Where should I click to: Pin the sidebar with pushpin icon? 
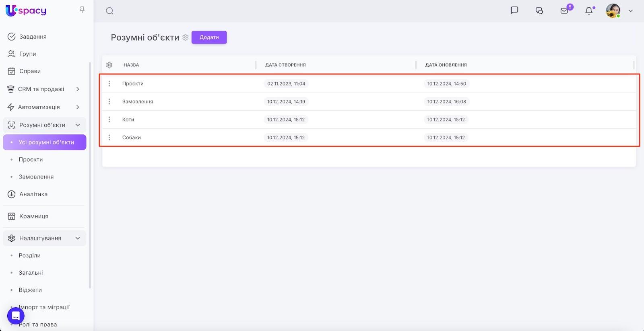82,10
